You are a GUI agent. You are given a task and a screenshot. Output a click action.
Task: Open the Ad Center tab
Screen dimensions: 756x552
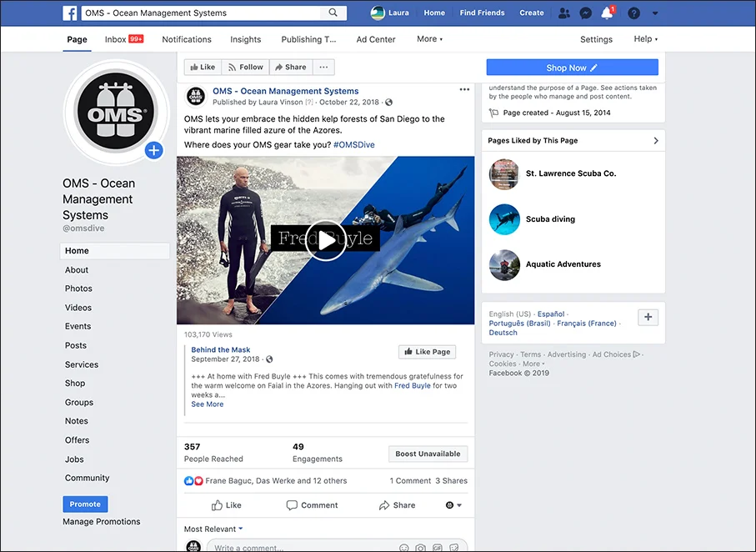(376, 39)
